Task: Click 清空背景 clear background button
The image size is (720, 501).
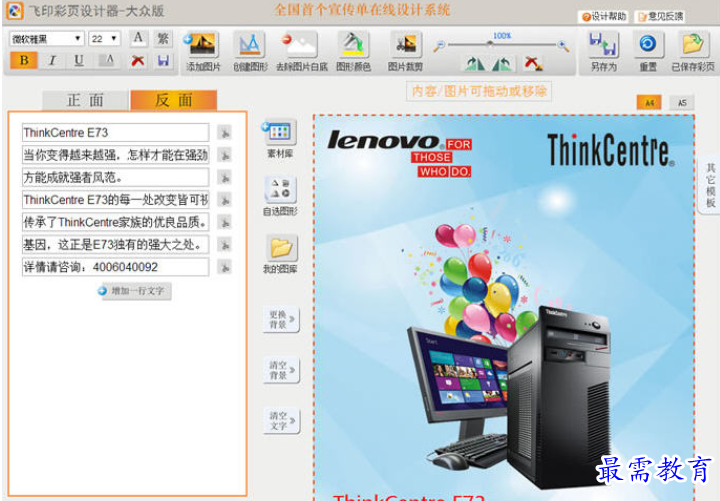Action: coord(281,370)
